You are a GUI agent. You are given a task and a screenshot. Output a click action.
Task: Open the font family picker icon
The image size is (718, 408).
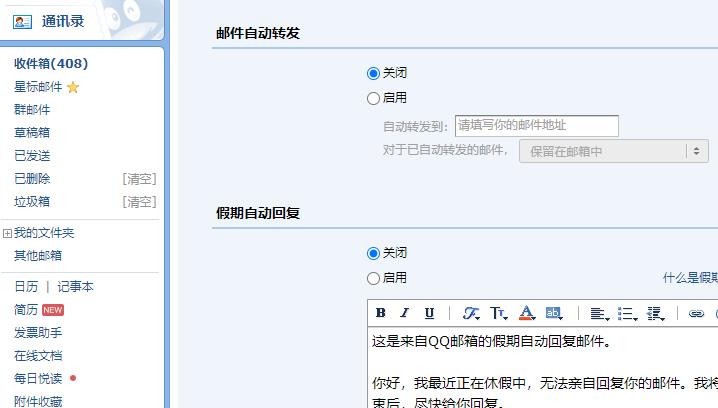470,313
